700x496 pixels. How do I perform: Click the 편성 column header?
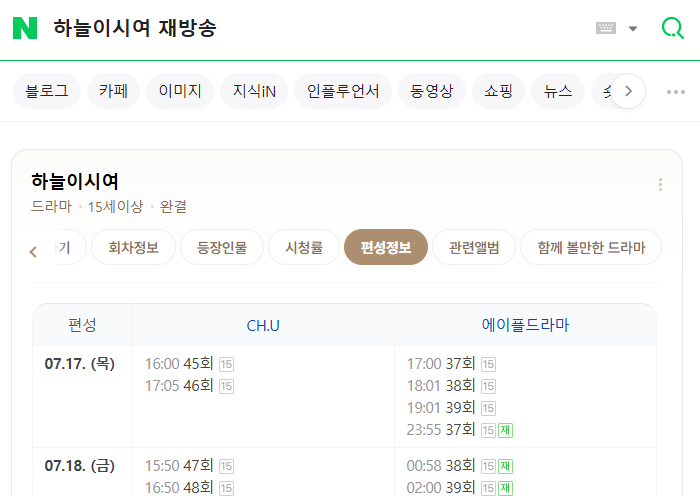click(x=82, y=325)
